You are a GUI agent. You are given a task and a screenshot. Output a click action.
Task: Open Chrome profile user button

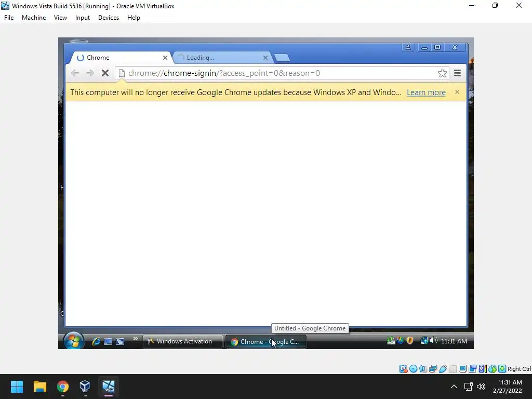click(408, 47)
